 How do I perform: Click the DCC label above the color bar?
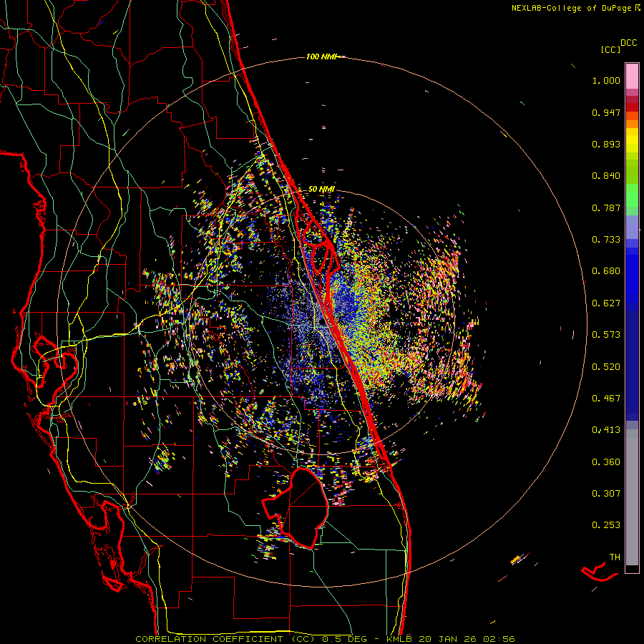click(628, 43)
